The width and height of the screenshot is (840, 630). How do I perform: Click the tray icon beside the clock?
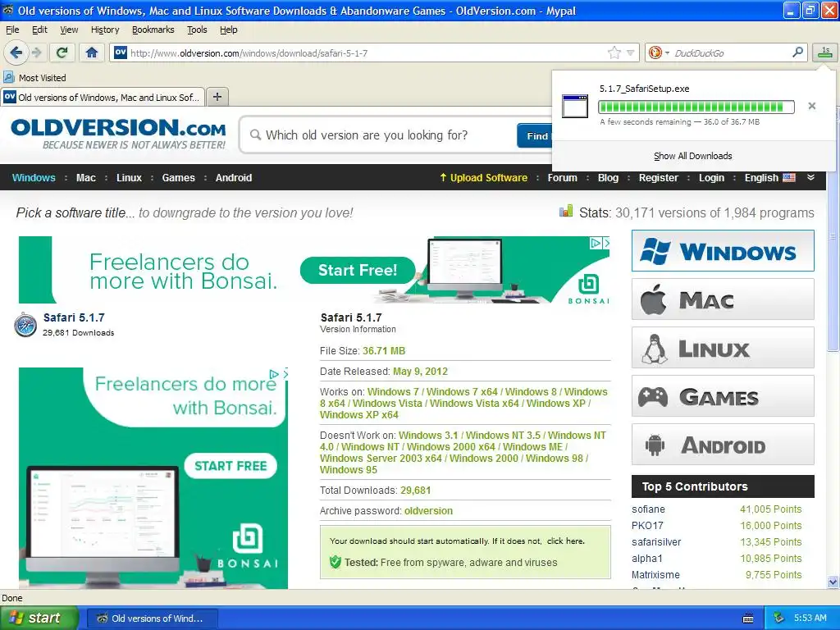click(x=779, y=618)
